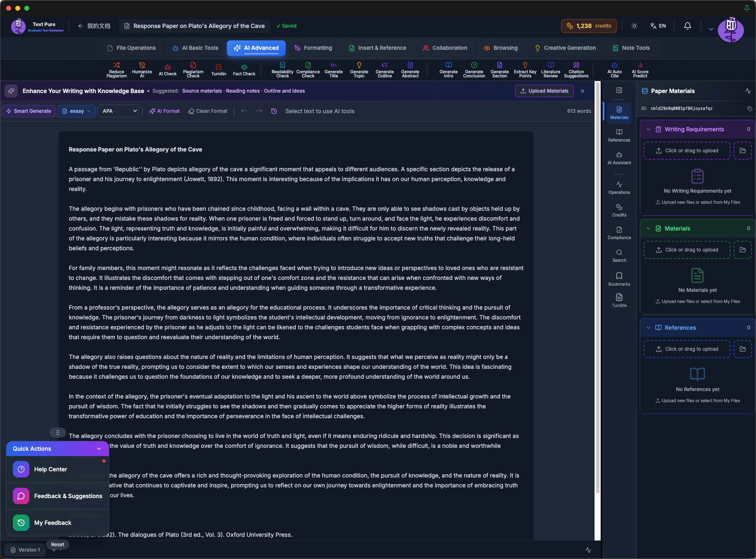Launch the Fact Check tool
The width and height of the screenshot is (756, 559).
pos(244,70)
